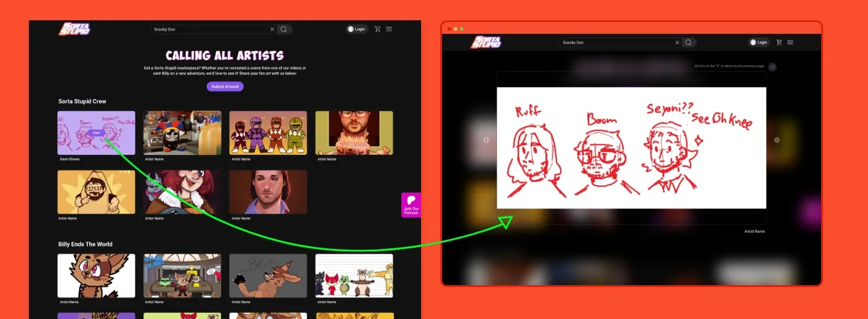
Task: Click the Sorta Stupid Crew section heading
Action: pos(82,101)
